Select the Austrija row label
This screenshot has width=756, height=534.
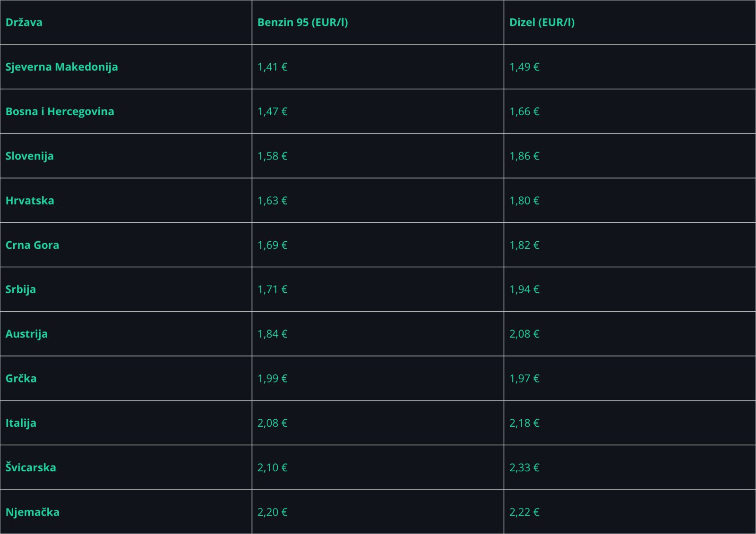coord(26,334)
